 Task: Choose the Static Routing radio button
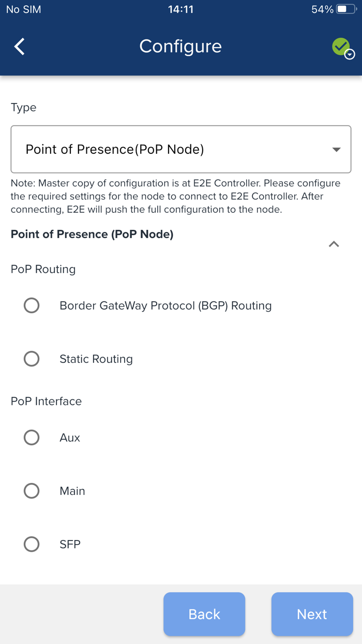point(32,359)
